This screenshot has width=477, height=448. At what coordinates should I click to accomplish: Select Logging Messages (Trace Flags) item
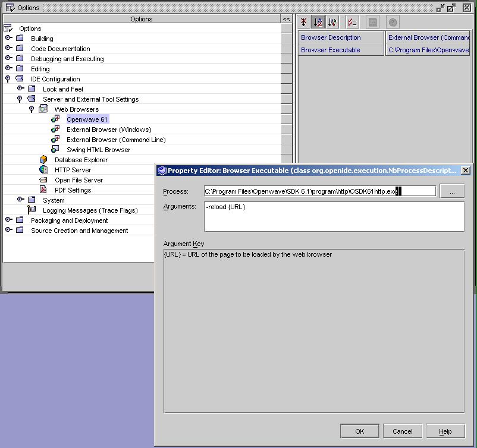pos(90,210)
